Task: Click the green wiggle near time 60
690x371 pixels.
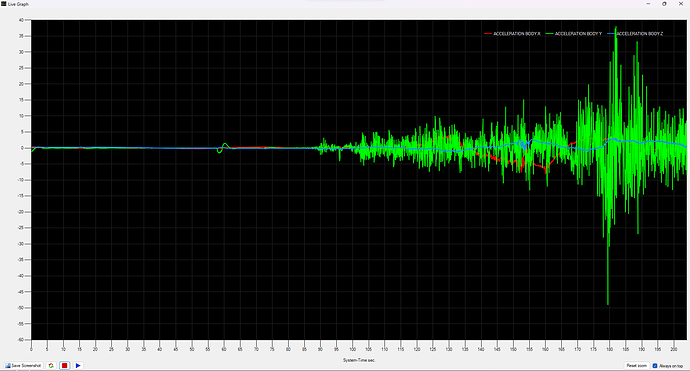Action: [223, 147]
